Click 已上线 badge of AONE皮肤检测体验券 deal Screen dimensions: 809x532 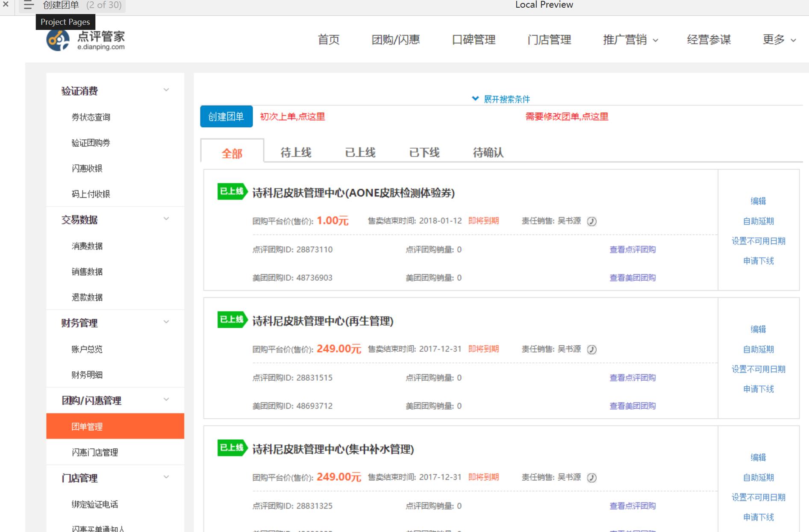[x=232, y=191]
